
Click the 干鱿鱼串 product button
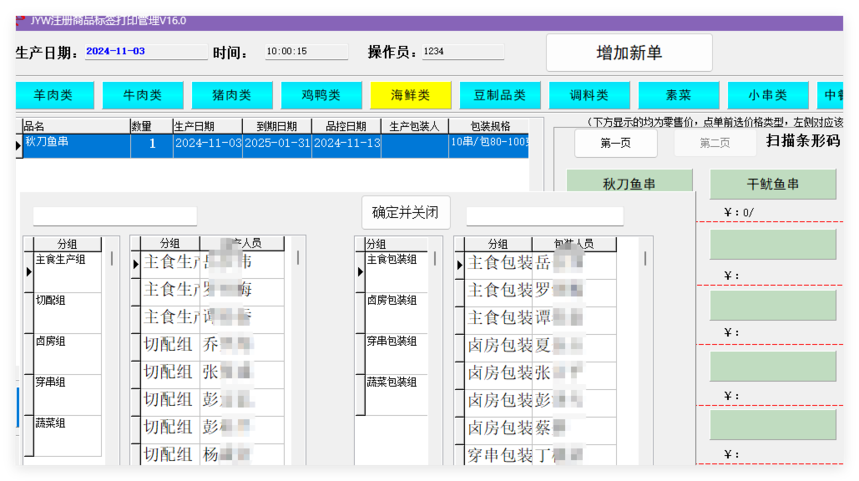(772, 184)
